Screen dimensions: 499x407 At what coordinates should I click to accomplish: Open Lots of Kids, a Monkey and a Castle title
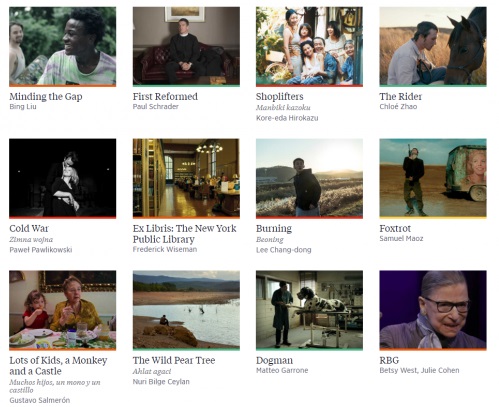click(x=58, y=366)
